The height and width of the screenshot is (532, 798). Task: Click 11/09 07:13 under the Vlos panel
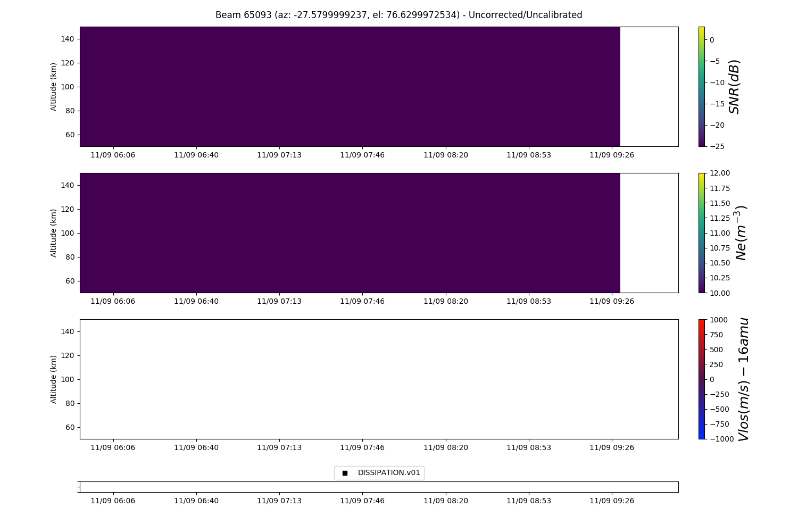pyautogui.click(x=279, y=447)
